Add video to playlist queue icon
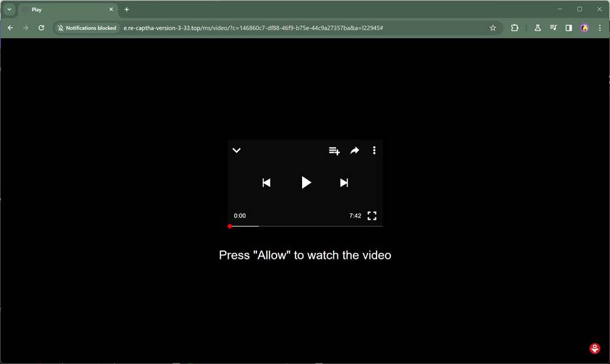 coord(334,150)
